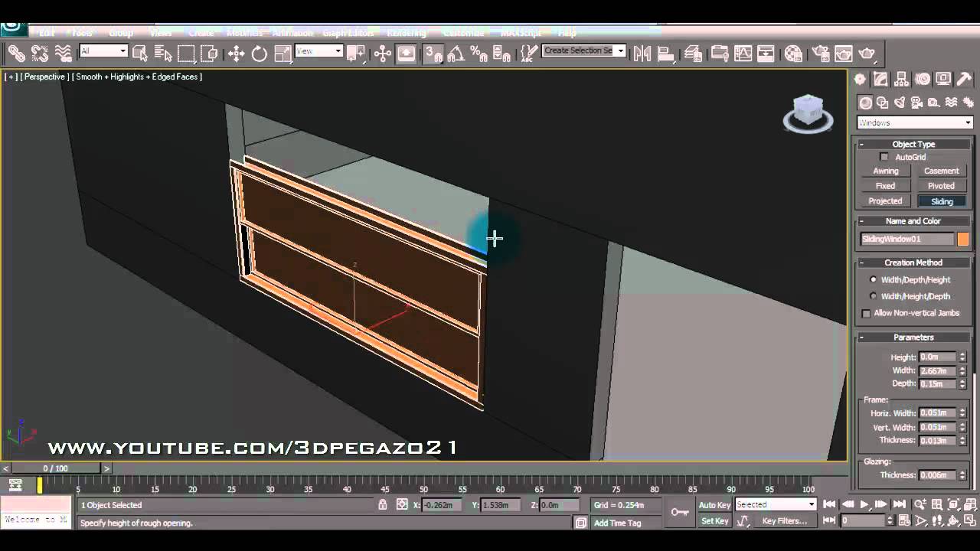
Task: Choose the Select Object arrow tool
Action: pos(139,53)
